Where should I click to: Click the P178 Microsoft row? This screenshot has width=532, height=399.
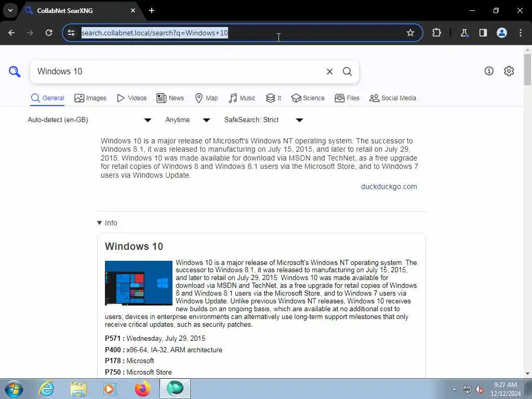[x=129, y=361]
